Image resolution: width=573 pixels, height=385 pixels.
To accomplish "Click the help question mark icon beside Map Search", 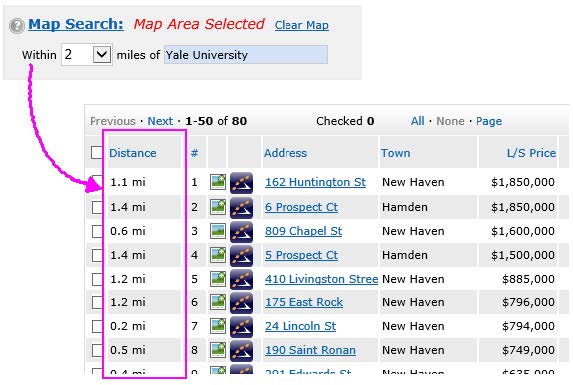I will 17,26.
